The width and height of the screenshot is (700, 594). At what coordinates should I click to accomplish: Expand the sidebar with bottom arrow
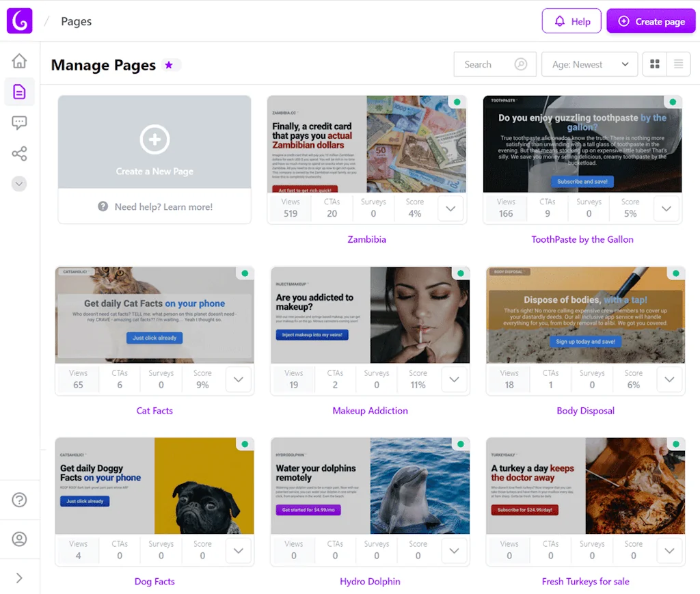19,578
